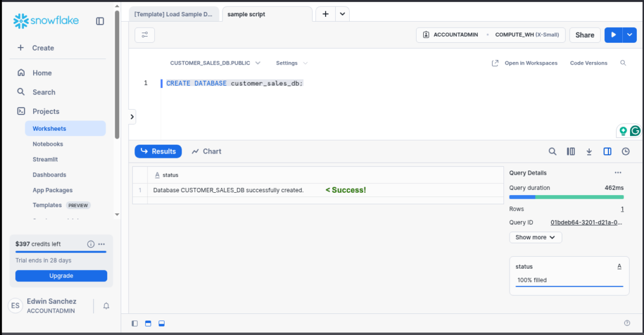Open App Packages in the sidebar
This screenshot has height=335, width=644.
point(52,190)
